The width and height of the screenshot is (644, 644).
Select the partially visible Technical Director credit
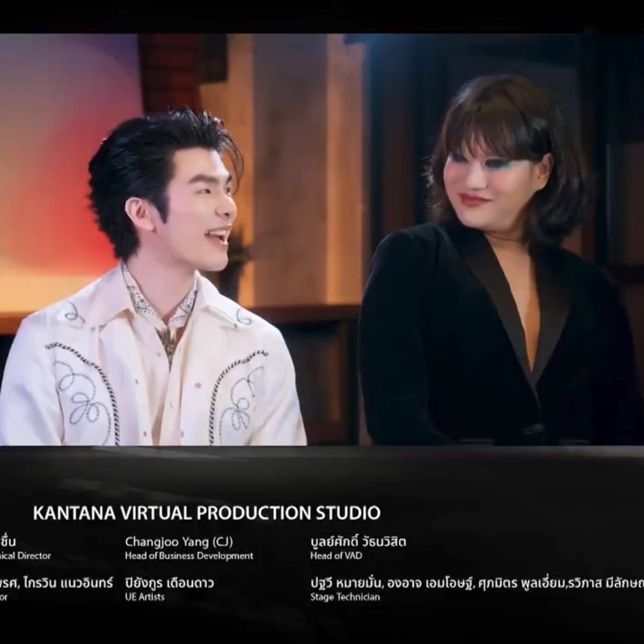[25, 555]
